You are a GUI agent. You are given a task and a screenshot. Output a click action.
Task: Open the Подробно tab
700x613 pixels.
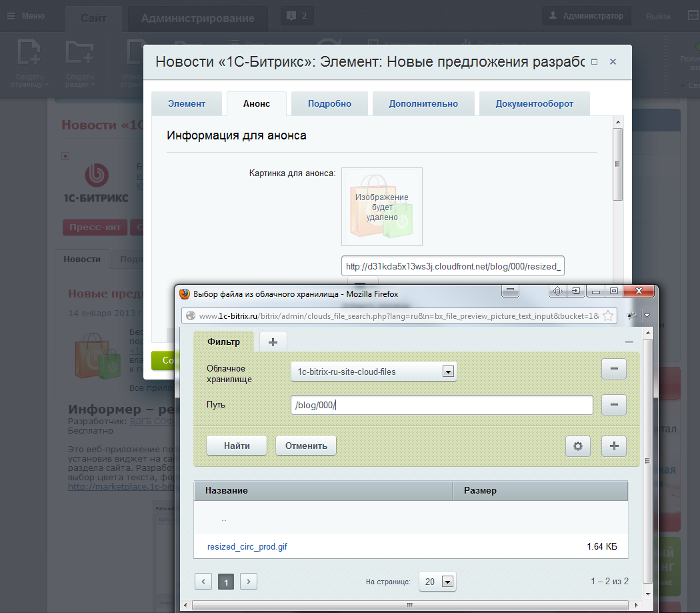click(x=329, y=103)
